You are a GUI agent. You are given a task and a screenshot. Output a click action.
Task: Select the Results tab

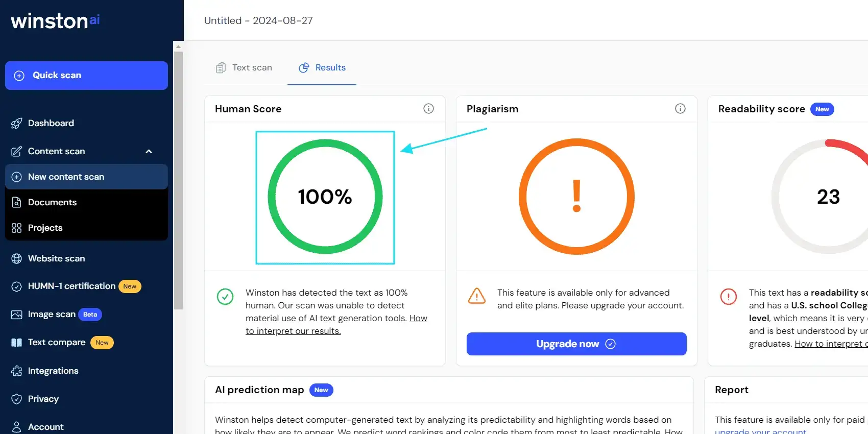(322, 68)
